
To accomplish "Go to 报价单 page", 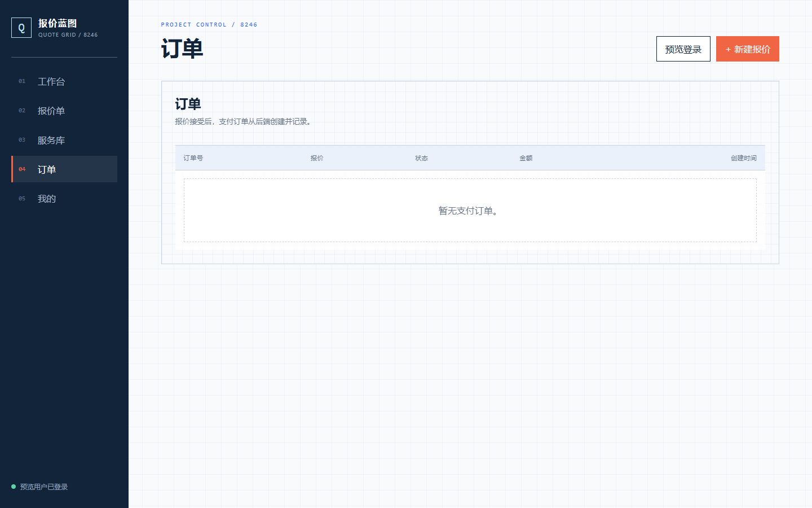I will coord(64,111).
